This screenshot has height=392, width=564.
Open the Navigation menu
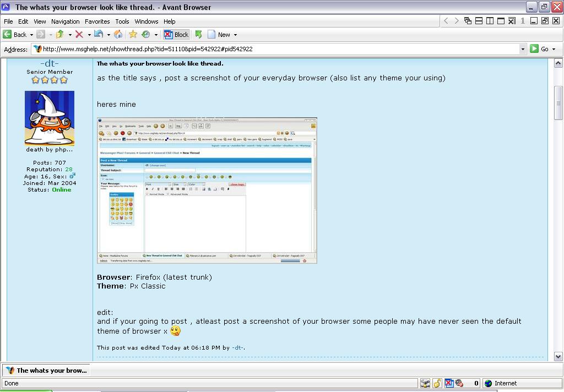pos(65,21)
